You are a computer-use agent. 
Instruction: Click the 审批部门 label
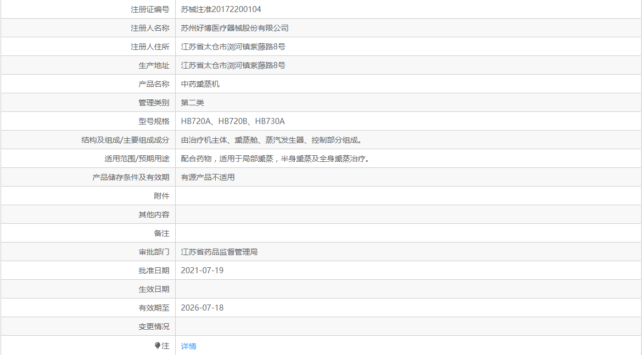(x=154, y=252)
